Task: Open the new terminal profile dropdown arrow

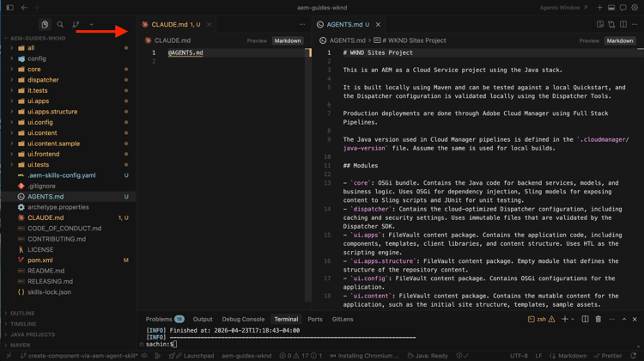Action: [573, 320]
